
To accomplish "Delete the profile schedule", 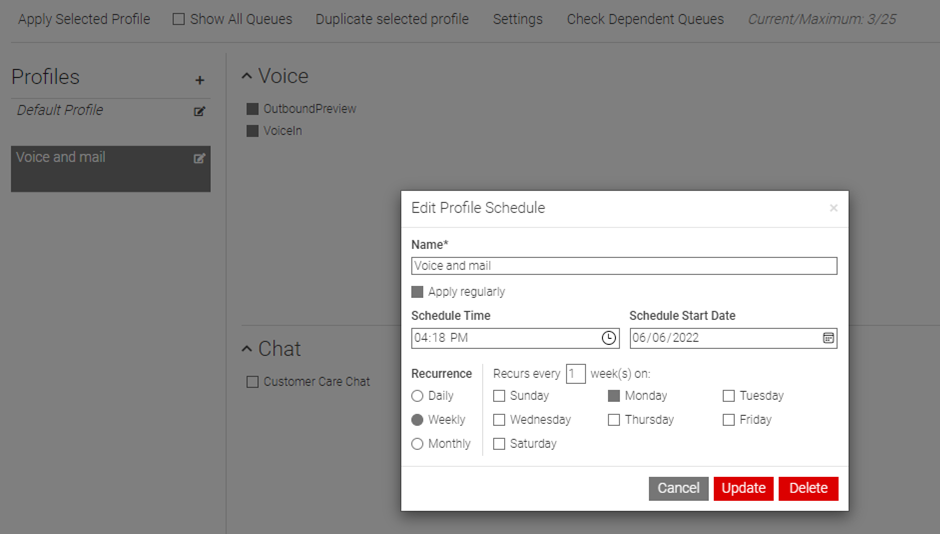I will pos(808,488).
